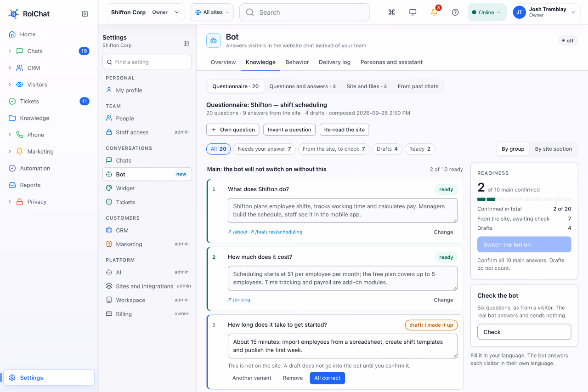Switch to the Delivery log tab
Image resolution: width=588 pixels, height=392 pixels.
click(334, 62)
